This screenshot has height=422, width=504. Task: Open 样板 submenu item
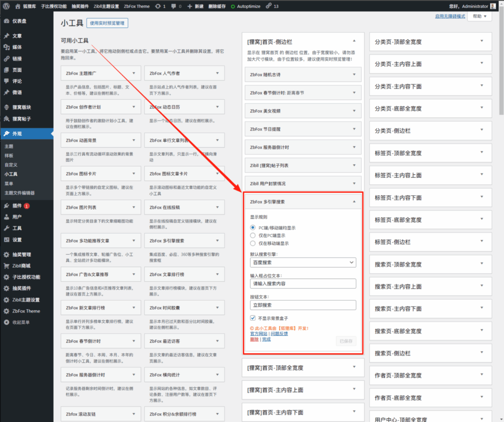pyautogui.click(x=9, y=155)
